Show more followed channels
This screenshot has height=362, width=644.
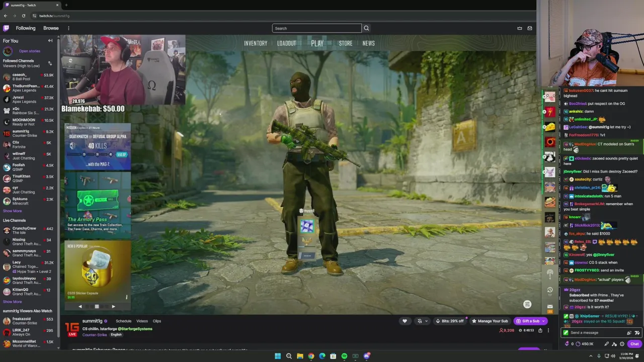pyautogui.click(x=12, y=211)
